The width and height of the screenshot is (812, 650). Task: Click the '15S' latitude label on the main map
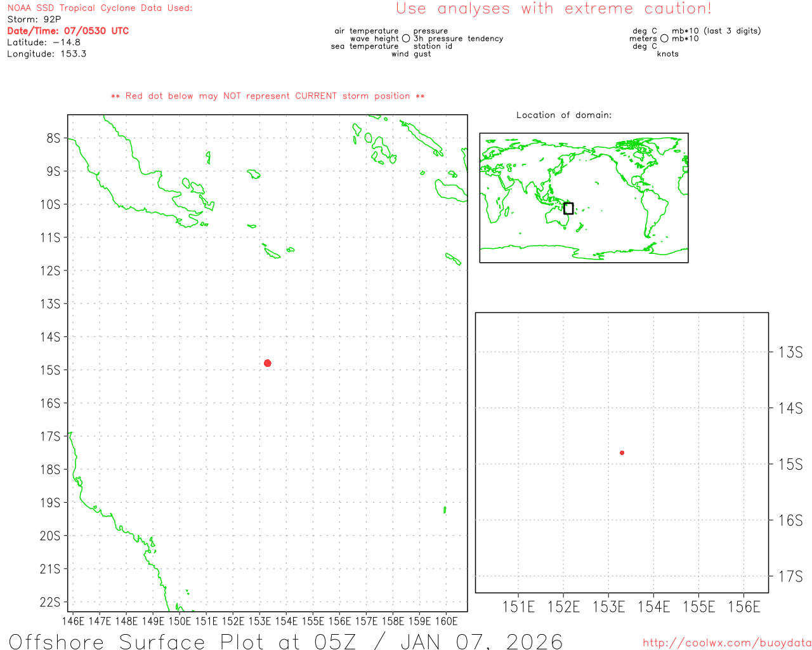(x=50, y=370)
